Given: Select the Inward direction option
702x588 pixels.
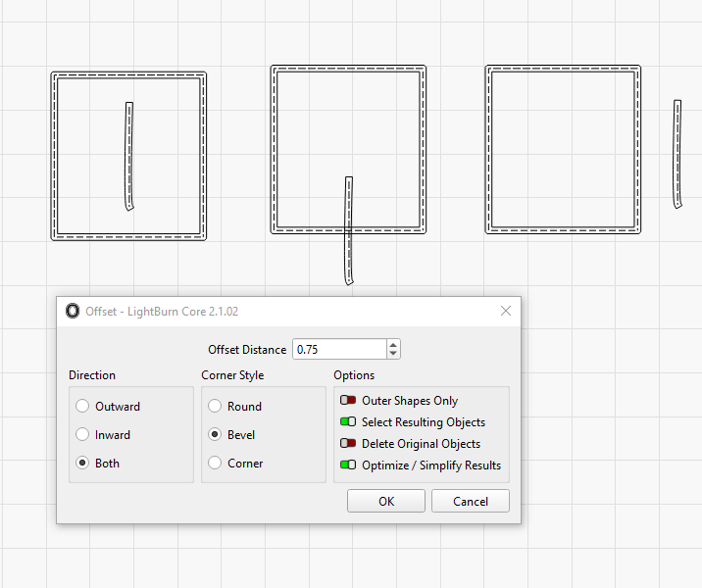Looking at the screenshot, I should pyautogui.click(x=82, y=434).
